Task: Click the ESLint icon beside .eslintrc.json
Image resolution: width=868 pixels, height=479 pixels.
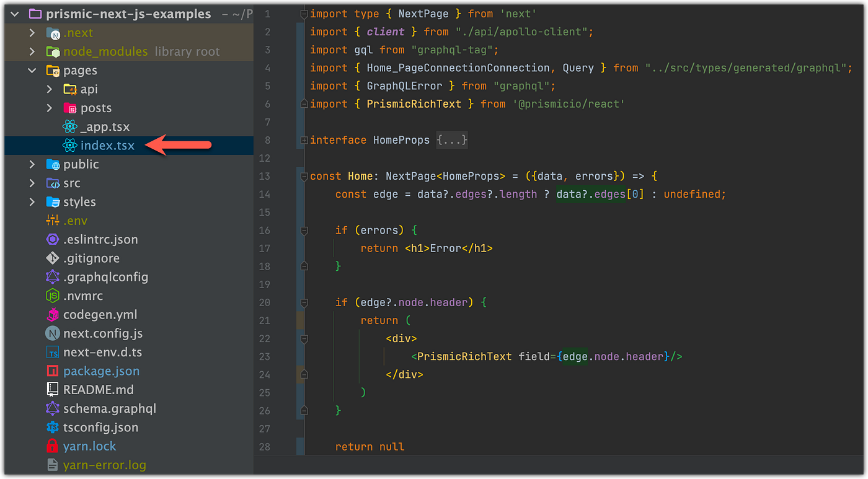Action: (51, 239)
